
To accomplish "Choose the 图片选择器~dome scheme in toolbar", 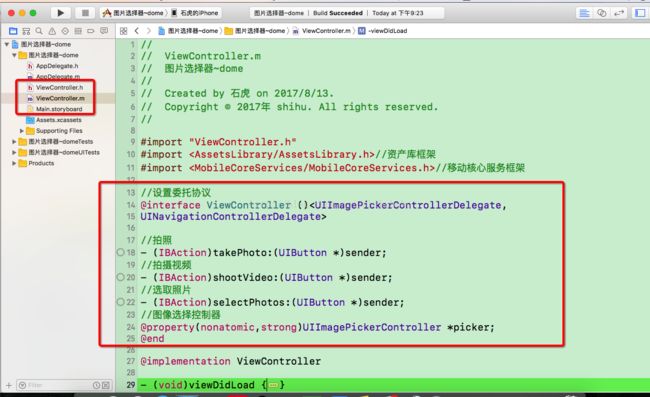I will pyautogui.click(x=133, y=13).
